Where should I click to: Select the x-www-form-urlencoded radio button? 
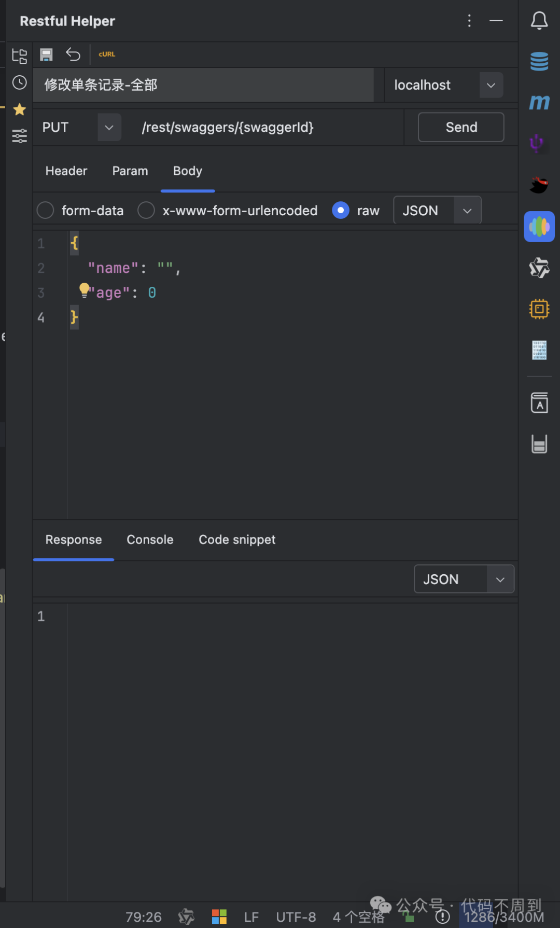click(x=146, y=211)
